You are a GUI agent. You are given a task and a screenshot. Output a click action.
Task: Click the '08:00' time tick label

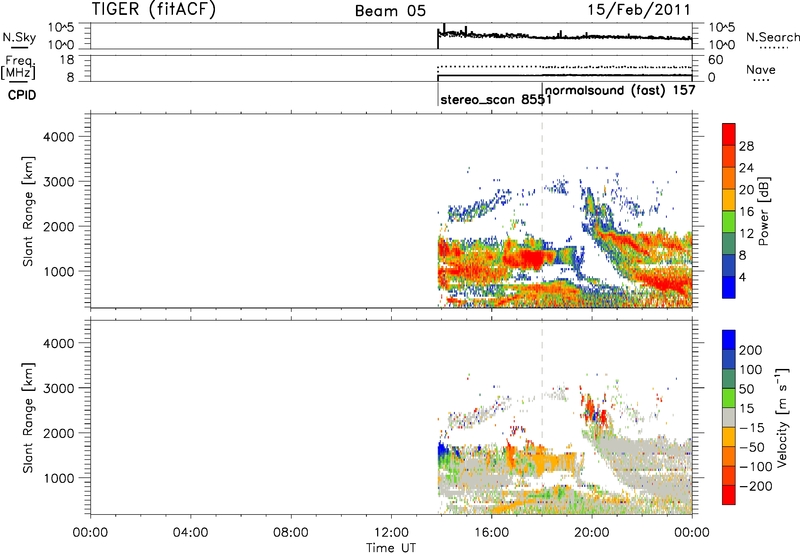click(290, 533)
